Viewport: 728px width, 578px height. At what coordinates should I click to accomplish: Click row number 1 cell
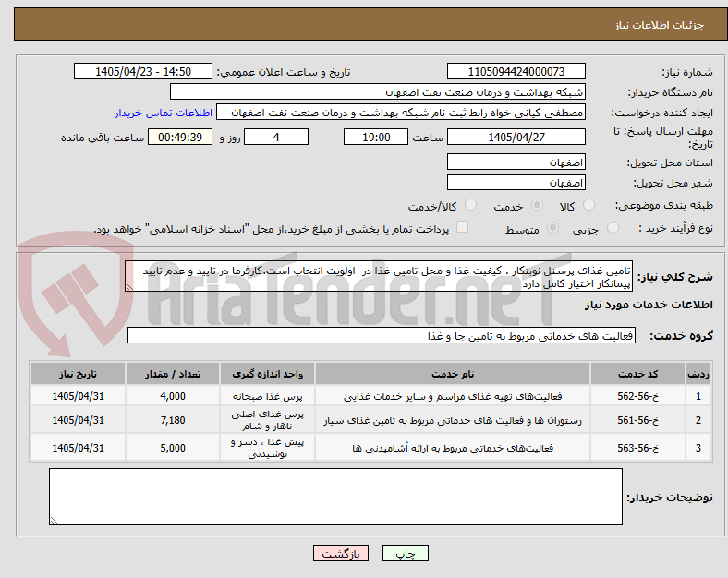(698, 396)
